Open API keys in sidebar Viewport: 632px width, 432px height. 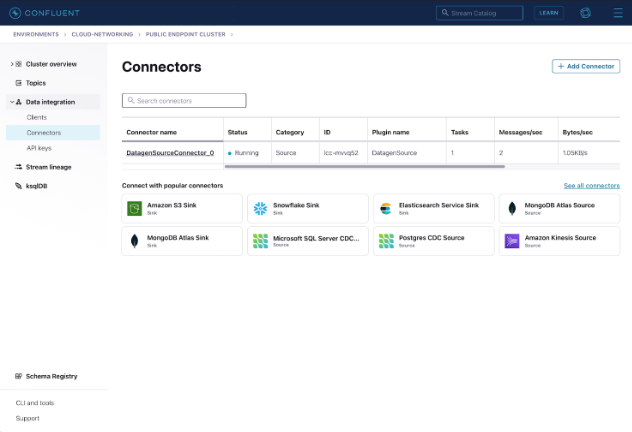(x=39, y=148)
